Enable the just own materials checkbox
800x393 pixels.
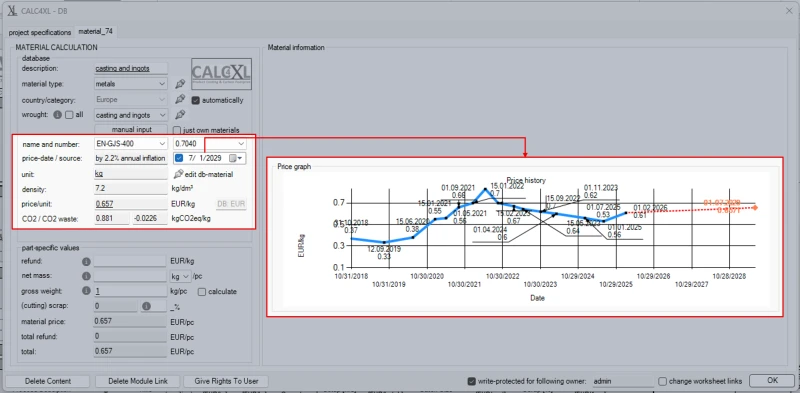tap(177, 130)
